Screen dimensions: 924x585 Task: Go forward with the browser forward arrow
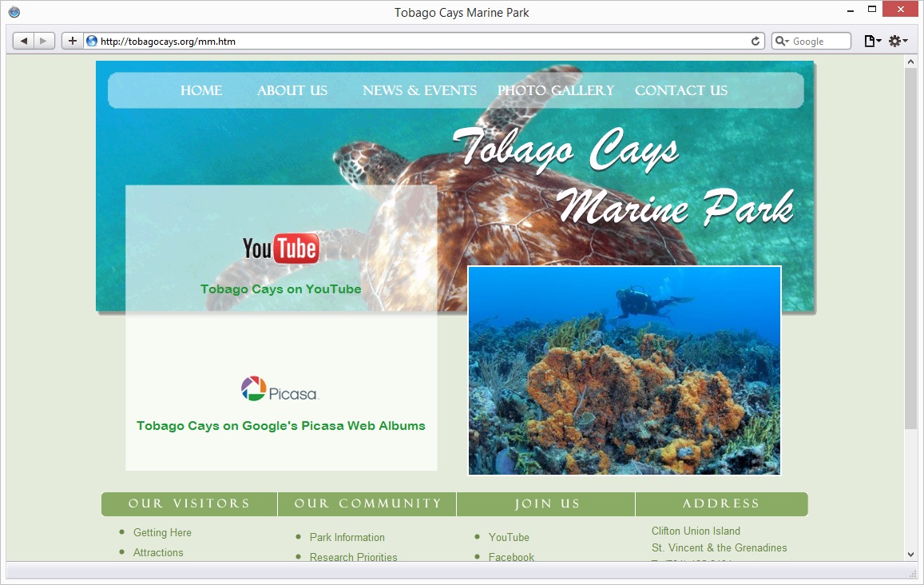pyautogui.click(x=44, y=41)
